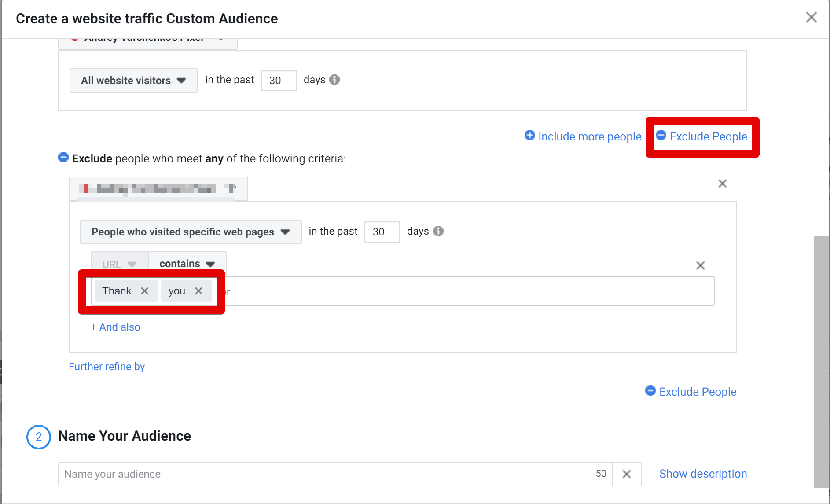Remove the entire exclusion criteria section
The width and height of the screenshot is (830, 504).
722,184
